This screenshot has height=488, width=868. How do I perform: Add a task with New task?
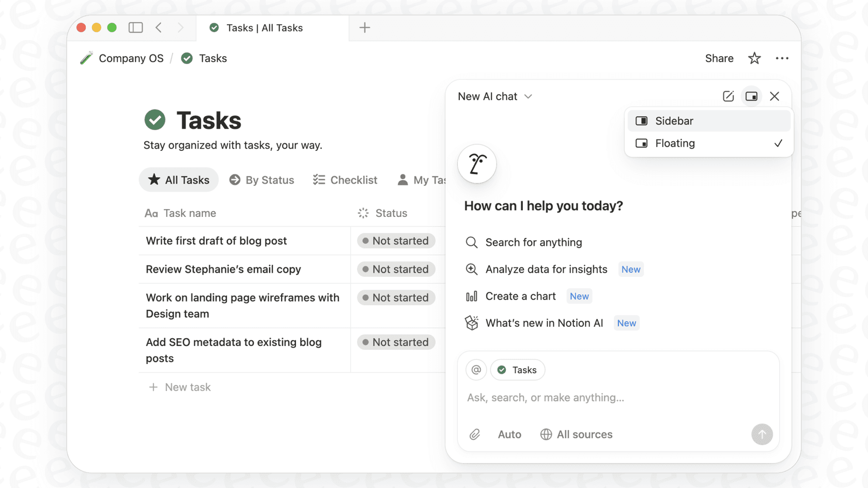(179, 387)
